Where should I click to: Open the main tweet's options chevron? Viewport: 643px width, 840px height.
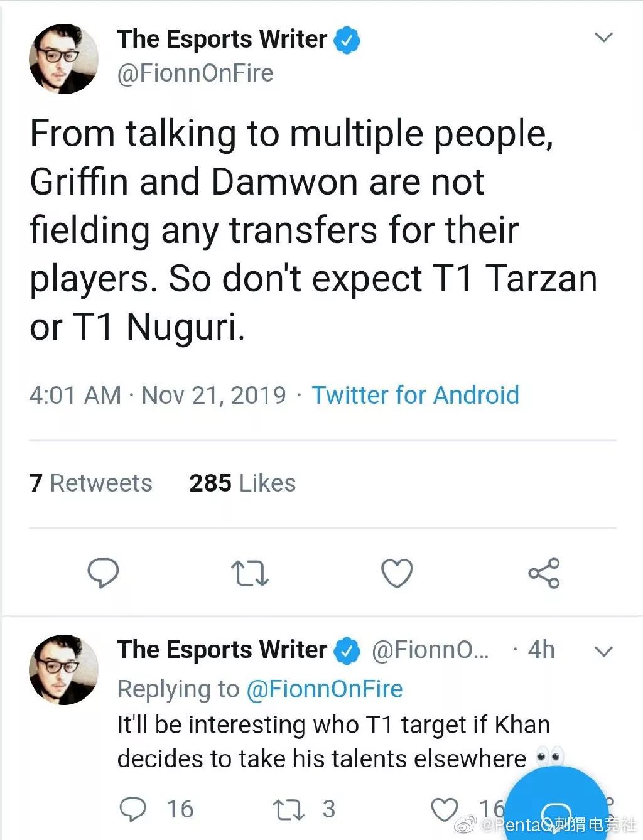(x=603, y=38)
